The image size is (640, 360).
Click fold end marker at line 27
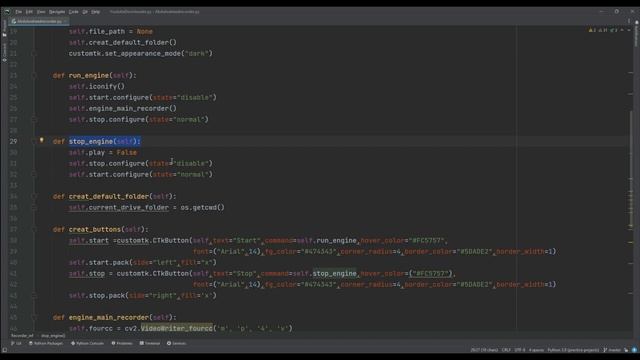click(x=34, y=120)
